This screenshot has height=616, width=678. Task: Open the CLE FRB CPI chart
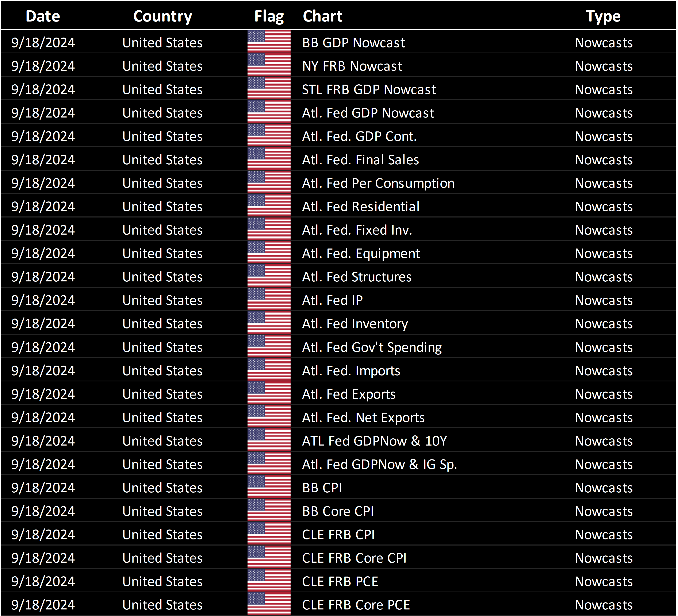pos(338,534)
